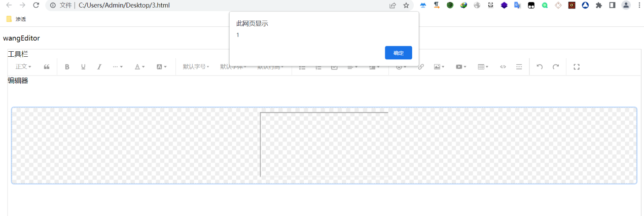The width and height of the screenshot is (644, 216).
Task: Toggle italic formatting in the editor toolbar
Action: click(x=99, y=66)
